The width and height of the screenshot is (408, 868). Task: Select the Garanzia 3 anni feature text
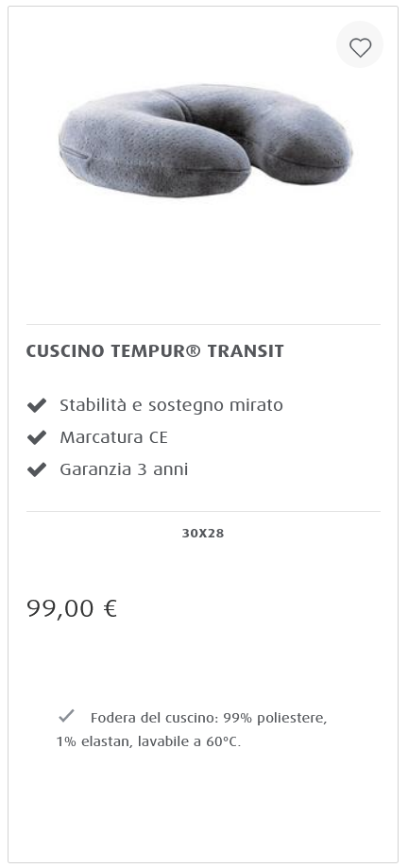[124, 469]
